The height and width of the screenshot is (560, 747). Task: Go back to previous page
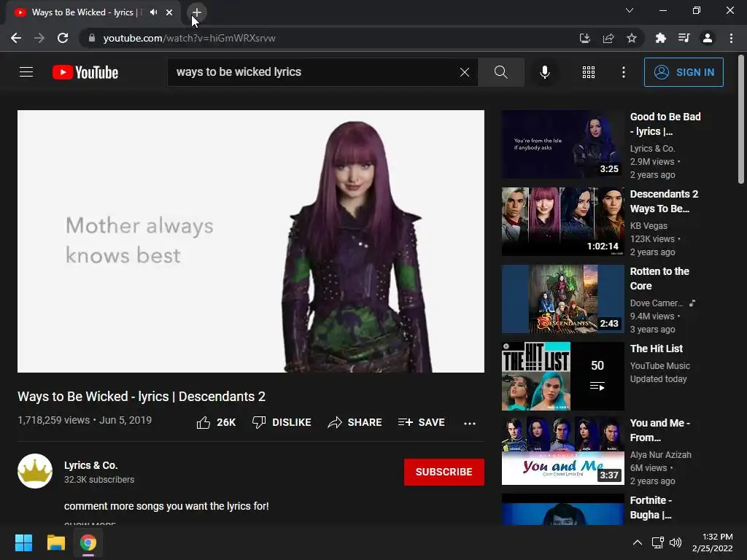(16, 38)
